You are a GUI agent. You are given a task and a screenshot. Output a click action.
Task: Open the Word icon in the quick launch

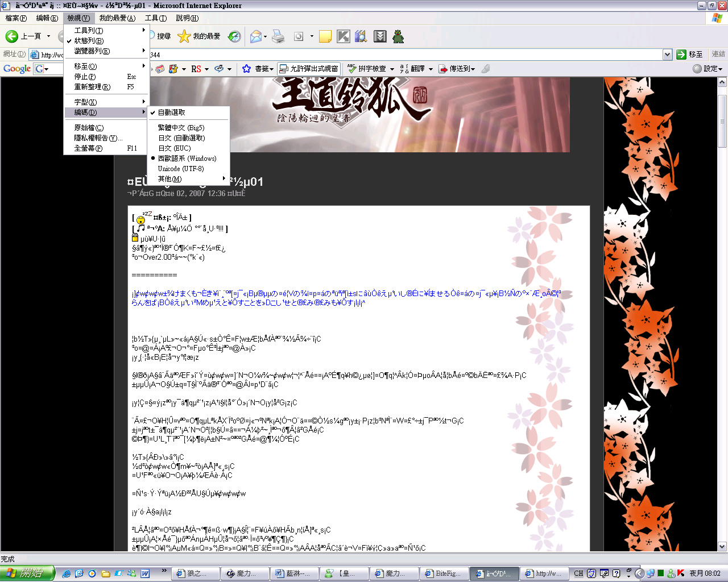tap(145, 573)
